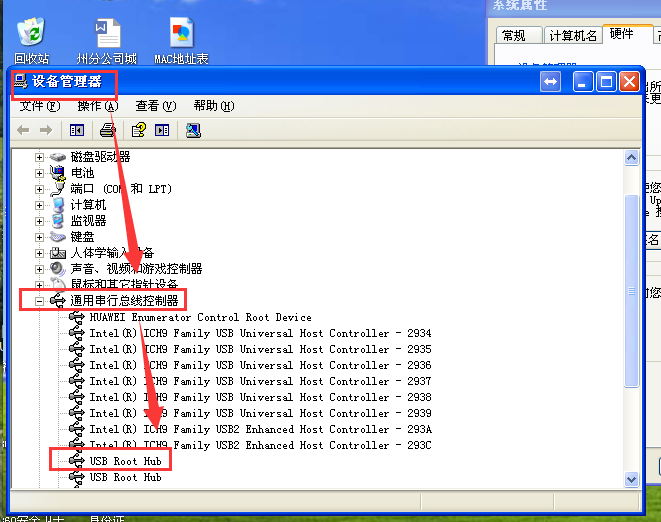Open the 查看(V) menu

(x=155, y=106)
